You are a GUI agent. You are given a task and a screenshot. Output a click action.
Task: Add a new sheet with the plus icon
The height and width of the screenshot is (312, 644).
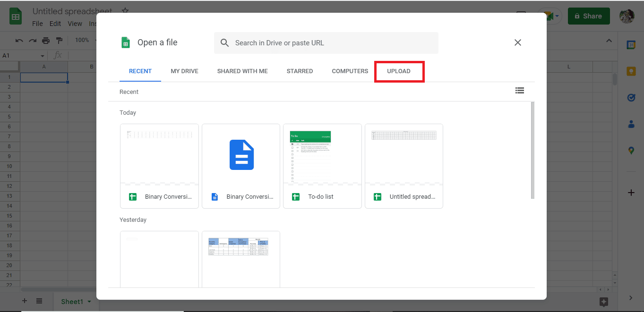point(24,301)
